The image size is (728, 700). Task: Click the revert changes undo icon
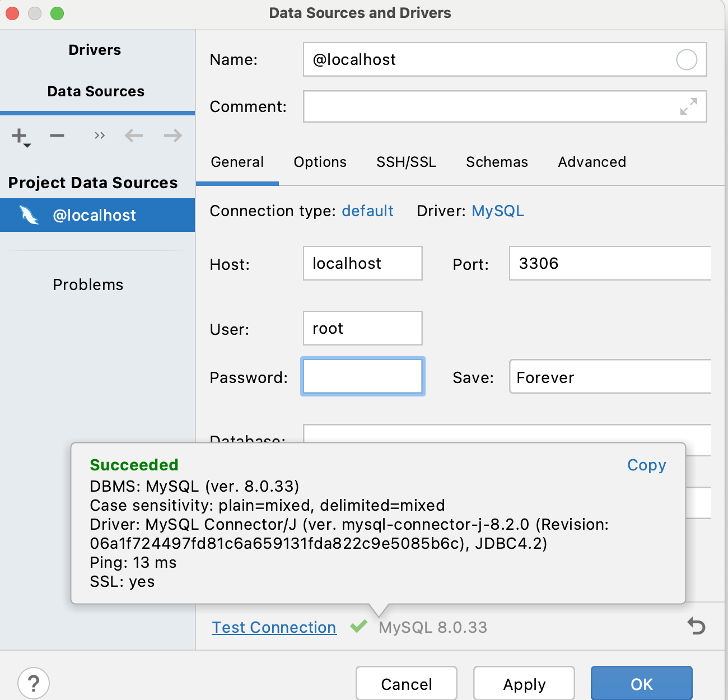(x=696, y=626)
